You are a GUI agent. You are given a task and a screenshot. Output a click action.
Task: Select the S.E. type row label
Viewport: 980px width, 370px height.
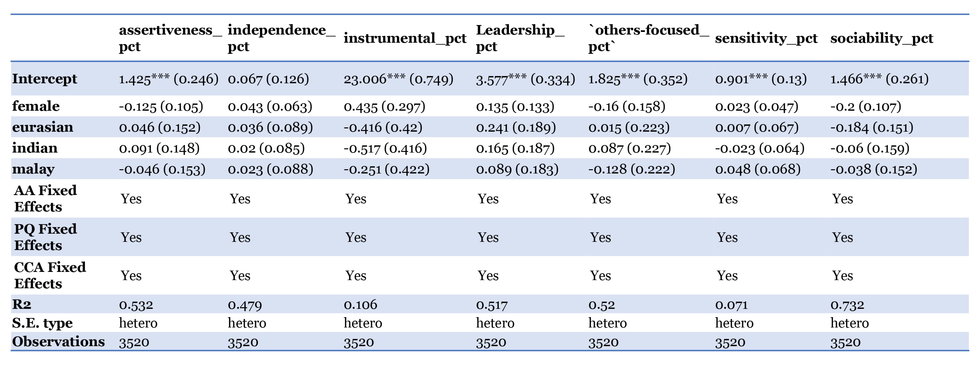point(42,323)
